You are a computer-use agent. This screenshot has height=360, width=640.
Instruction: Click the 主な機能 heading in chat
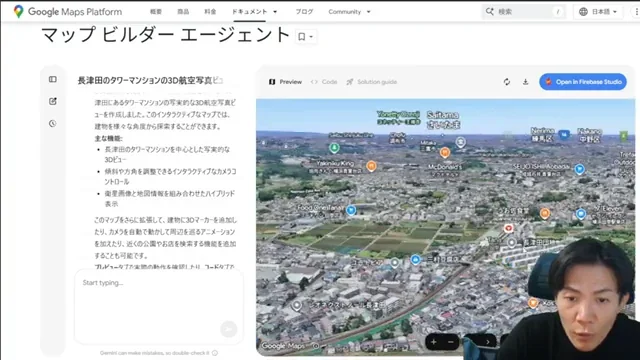point(109,138)
